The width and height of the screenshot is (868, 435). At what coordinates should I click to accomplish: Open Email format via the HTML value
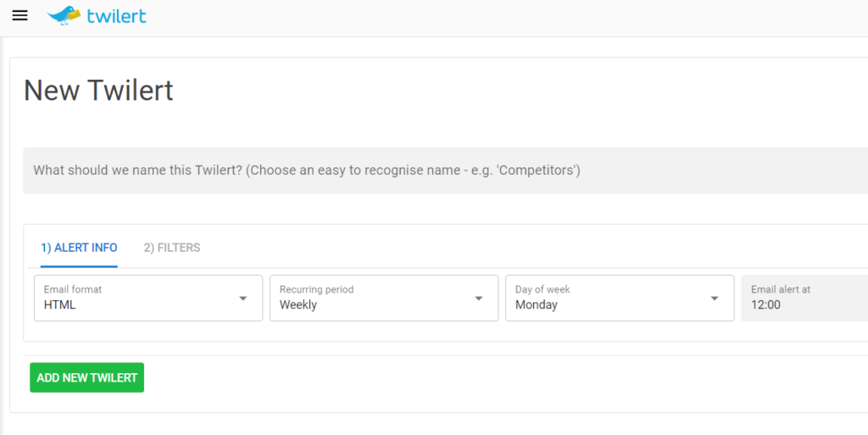60,305
